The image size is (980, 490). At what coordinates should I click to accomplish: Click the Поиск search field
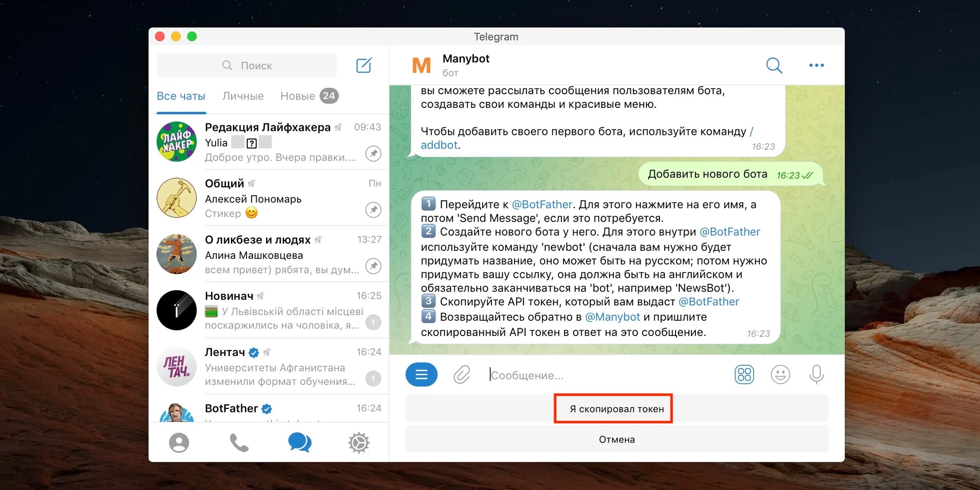pos(247,65)
